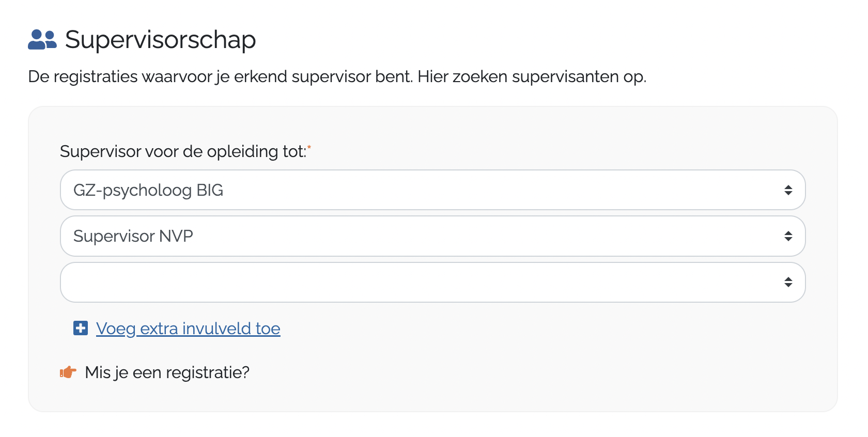Click the arrows on GZ-psycholoog BIG field
The image size is (868, 437).
(788, 190)
